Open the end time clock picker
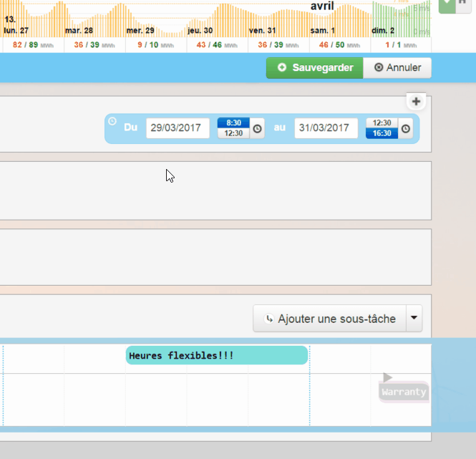476x459 pixels. (x=406, y=129)
